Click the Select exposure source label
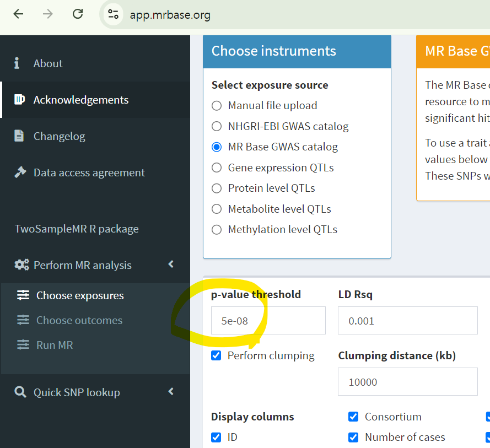This screenshot has width=490, height=448. 270,85
